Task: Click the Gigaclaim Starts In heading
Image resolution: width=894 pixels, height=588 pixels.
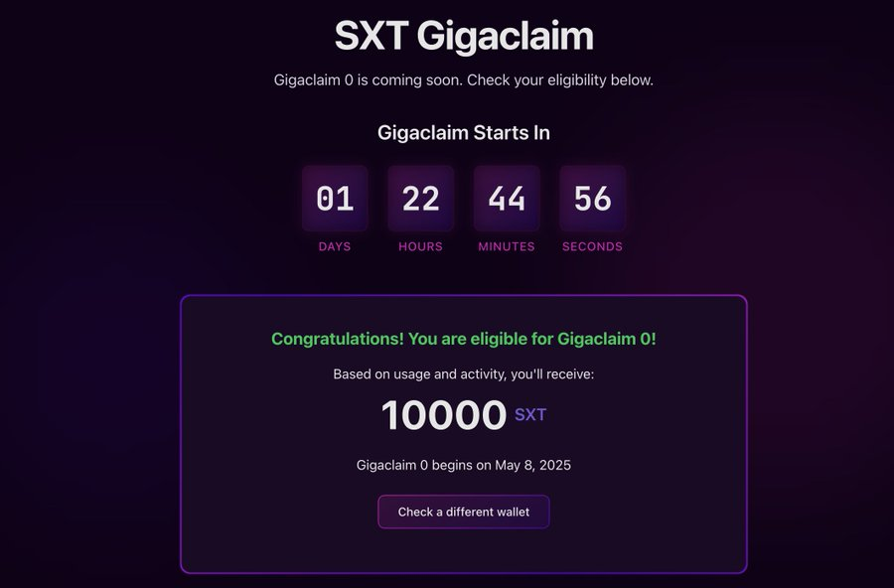Action: click(464, 133)
